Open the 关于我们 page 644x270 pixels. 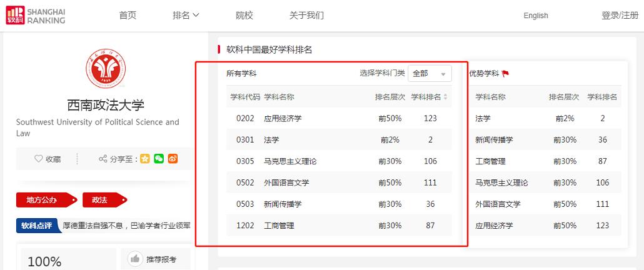306,16
